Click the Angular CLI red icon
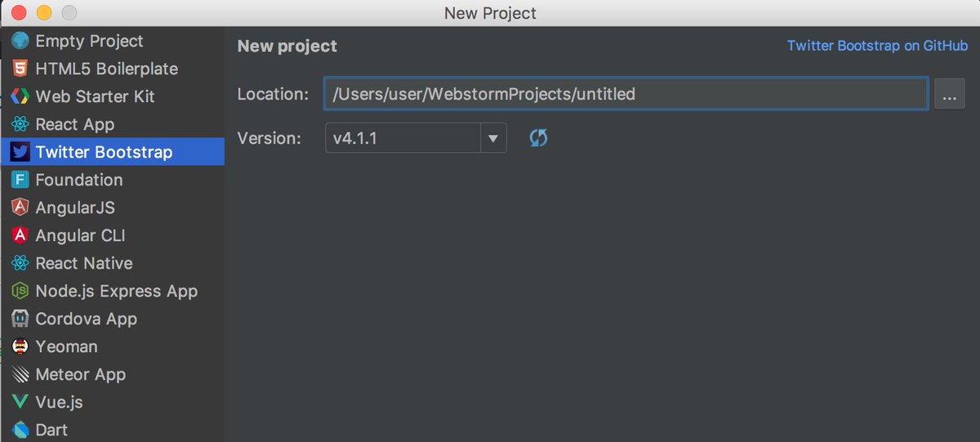 point(20,235)
